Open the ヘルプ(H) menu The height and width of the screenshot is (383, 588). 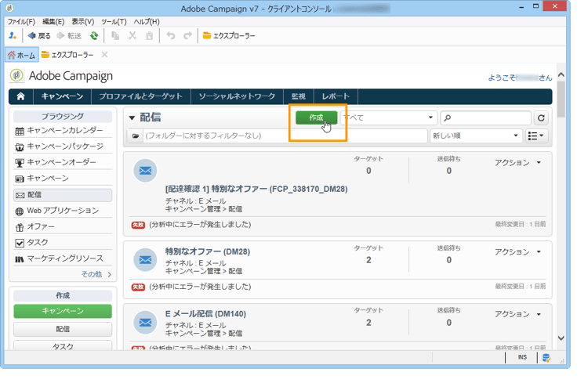coord(147,22)
